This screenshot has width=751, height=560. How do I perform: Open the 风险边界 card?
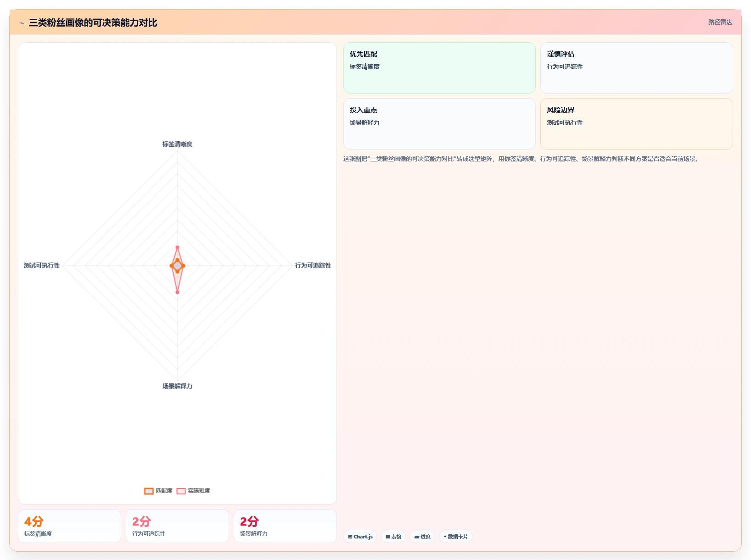click(x=636, y=124)
